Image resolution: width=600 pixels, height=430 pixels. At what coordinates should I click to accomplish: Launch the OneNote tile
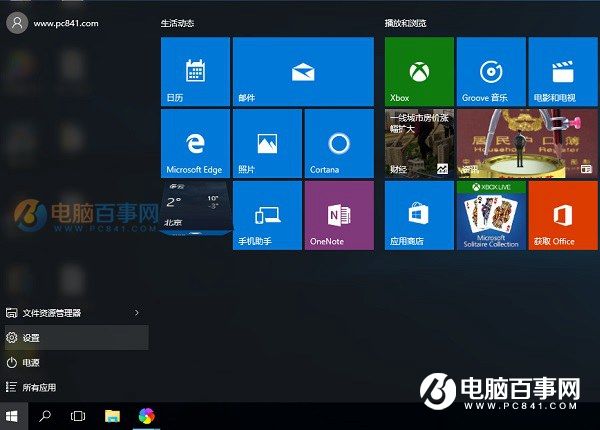(x=339, y=215)
